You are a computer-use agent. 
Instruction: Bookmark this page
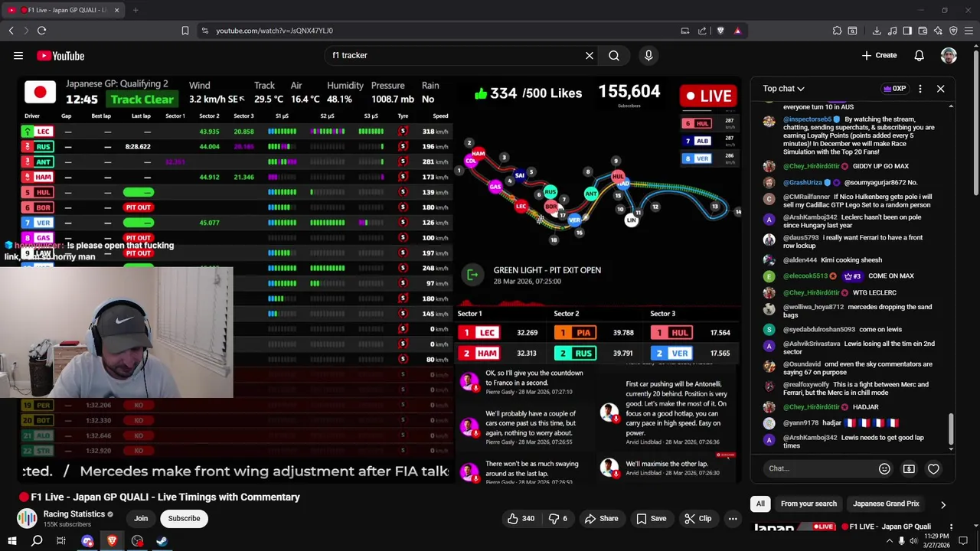click(x=185, y=31)
